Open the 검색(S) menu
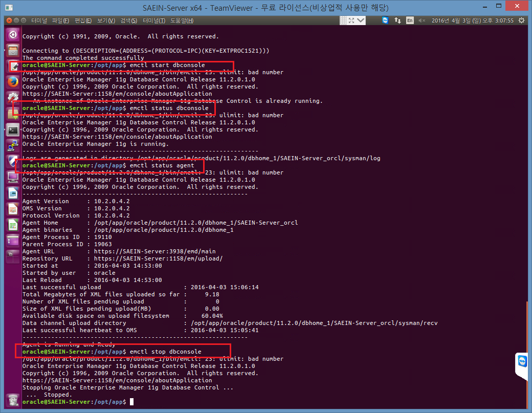532x413 pixels. (x=128, y=20)
